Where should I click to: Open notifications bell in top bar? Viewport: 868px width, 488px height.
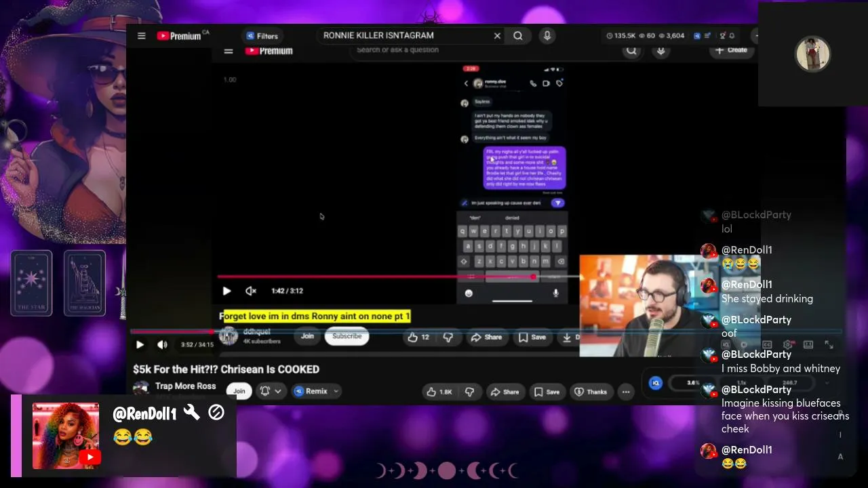click(x=732, y=36)
